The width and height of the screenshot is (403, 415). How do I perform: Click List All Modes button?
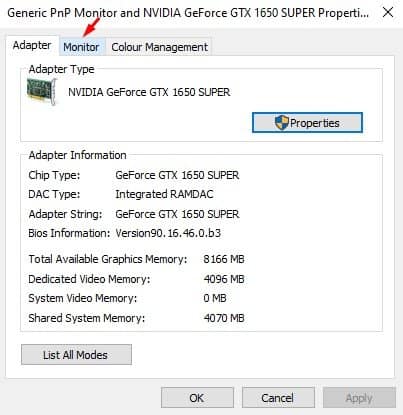point(76,355)
